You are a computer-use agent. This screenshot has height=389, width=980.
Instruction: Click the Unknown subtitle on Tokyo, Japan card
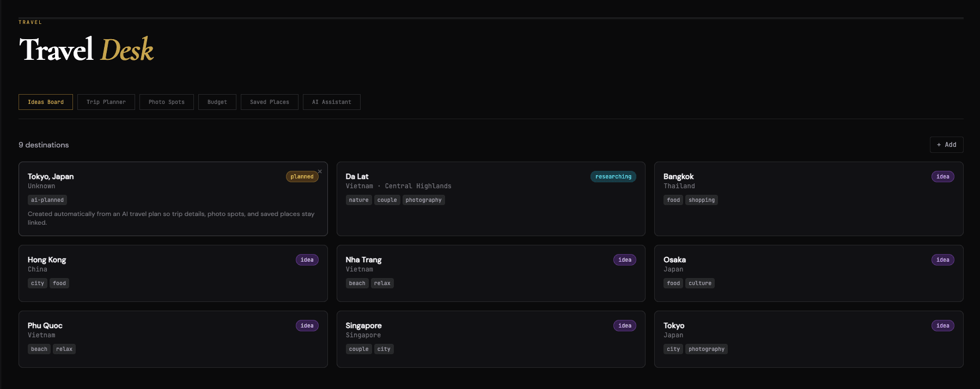(x=41, y=186)
